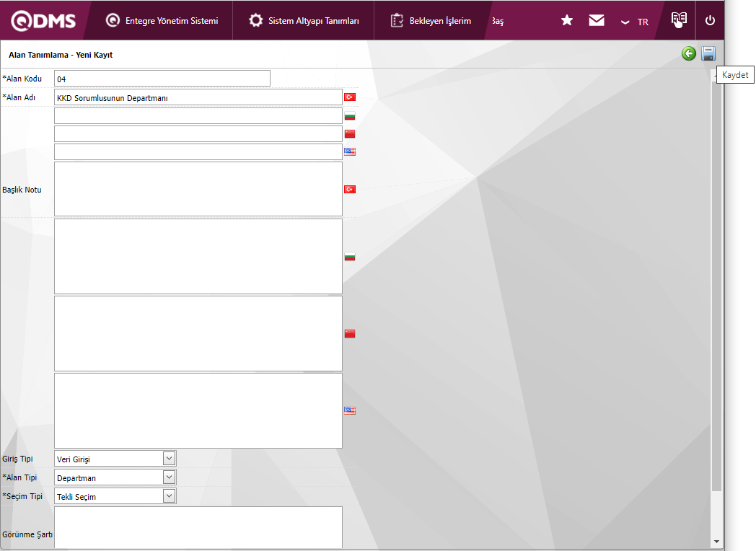Click into the Alan Kodu input field
The height and width of the screenshot is (551, 756).
[162, 79]
